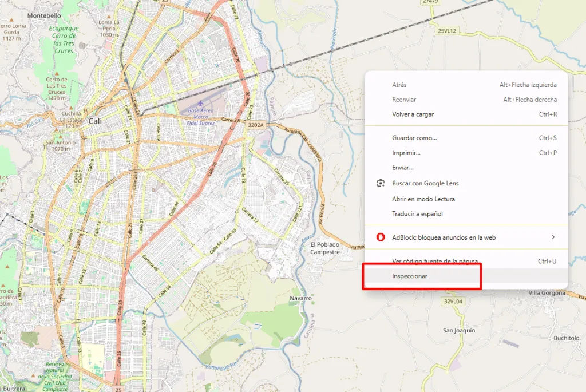Click the Montebello label

click(x=44, y=15)
